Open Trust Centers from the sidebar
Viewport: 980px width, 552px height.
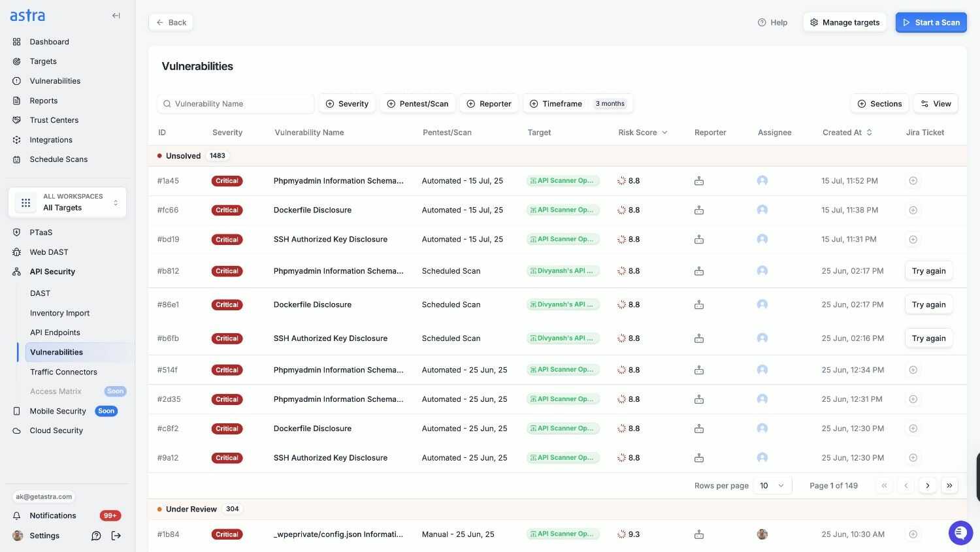[54, 120]
